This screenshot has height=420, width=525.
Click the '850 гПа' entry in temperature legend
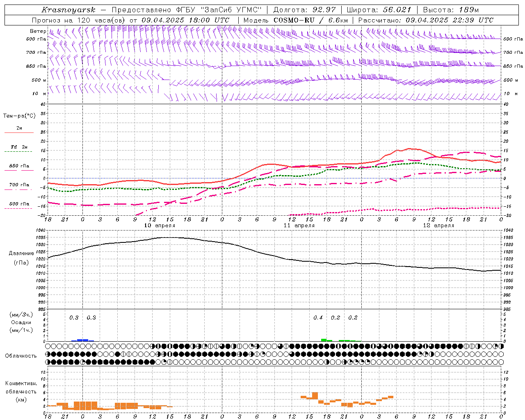click(x=19, y=166)
